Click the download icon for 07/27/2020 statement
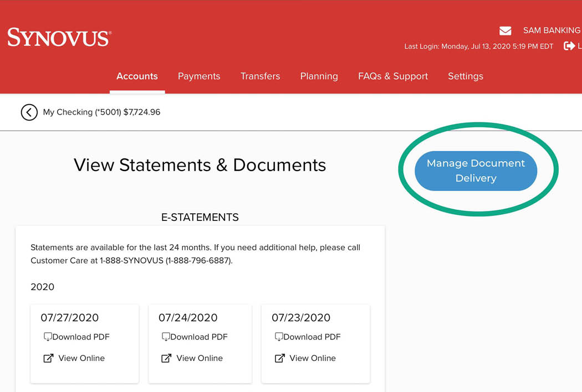Image resolution: width=582 pixels, height=392 pixels. coord(48,337)
